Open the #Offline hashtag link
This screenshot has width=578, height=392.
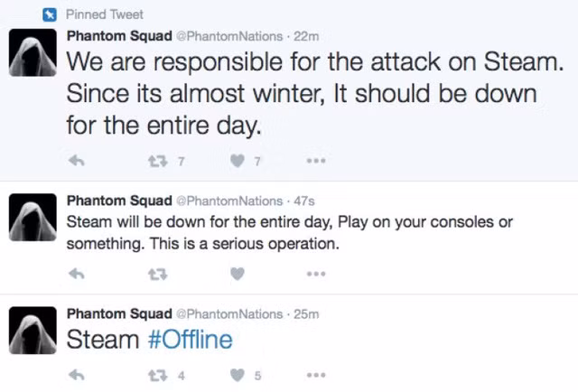pos(191,341)
